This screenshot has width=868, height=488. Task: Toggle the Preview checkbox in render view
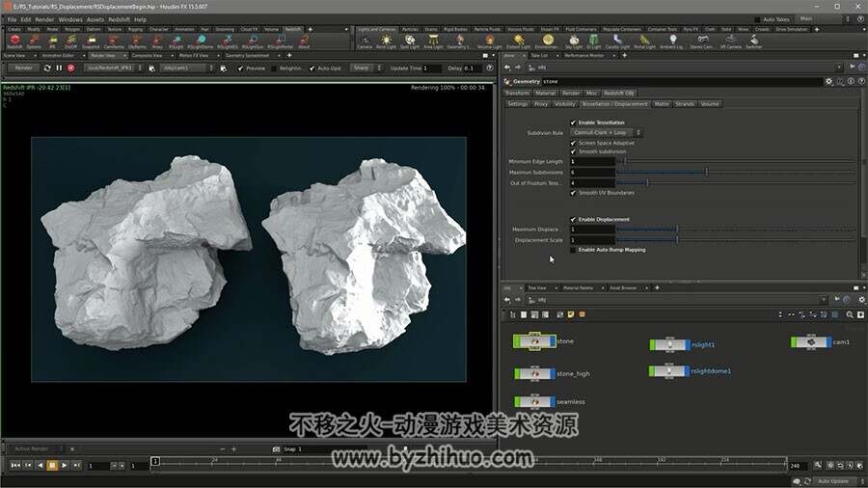click(x=240, y=68)
